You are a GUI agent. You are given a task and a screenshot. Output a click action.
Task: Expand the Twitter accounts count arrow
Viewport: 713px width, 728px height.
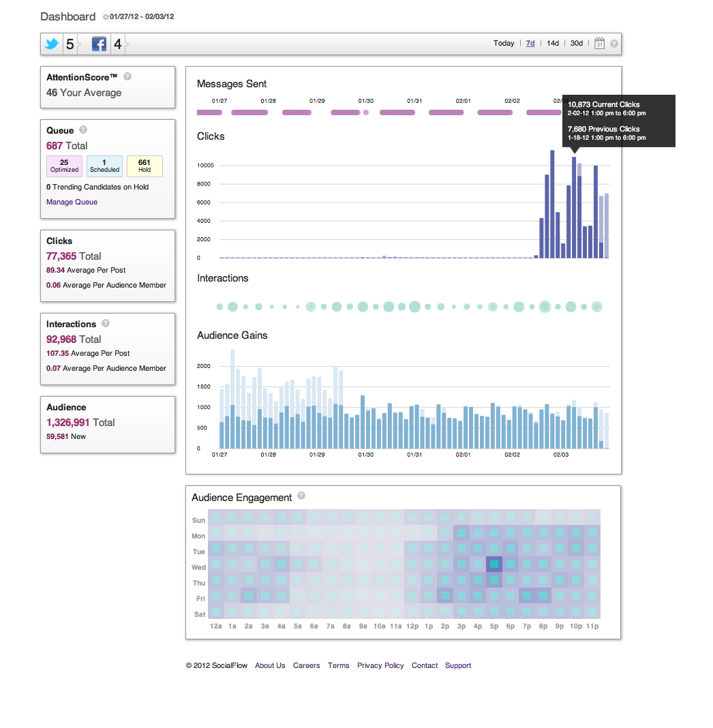(x=78, y=44)
